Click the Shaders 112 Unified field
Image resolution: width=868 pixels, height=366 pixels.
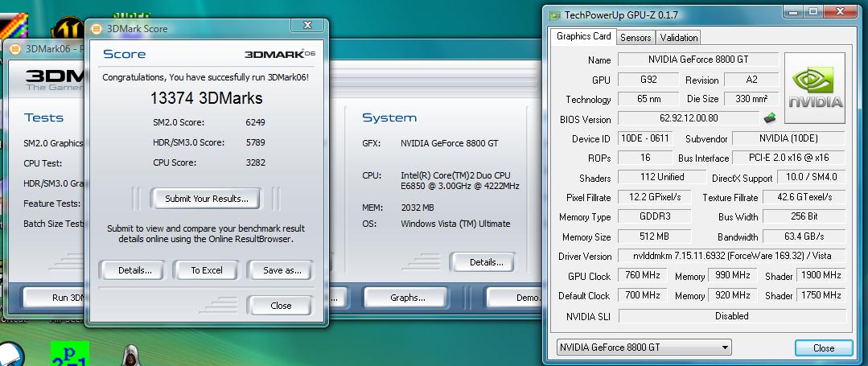click(662, 177)
